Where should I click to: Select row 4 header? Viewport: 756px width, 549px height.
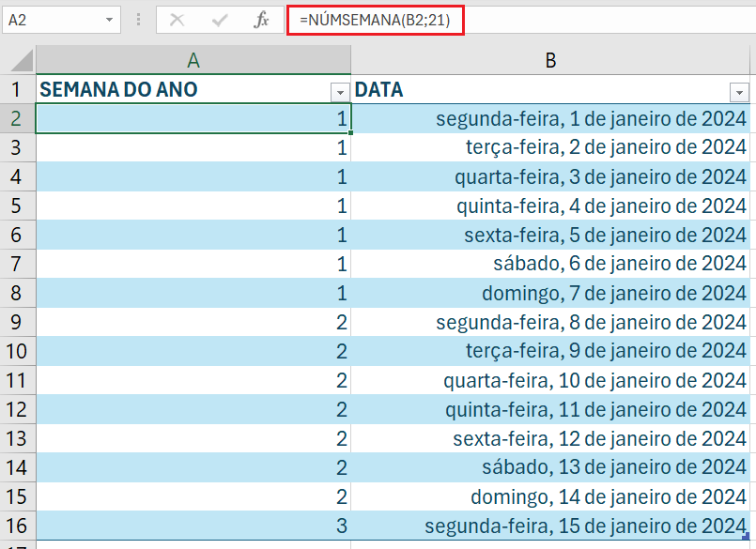(x=17, y=176)
